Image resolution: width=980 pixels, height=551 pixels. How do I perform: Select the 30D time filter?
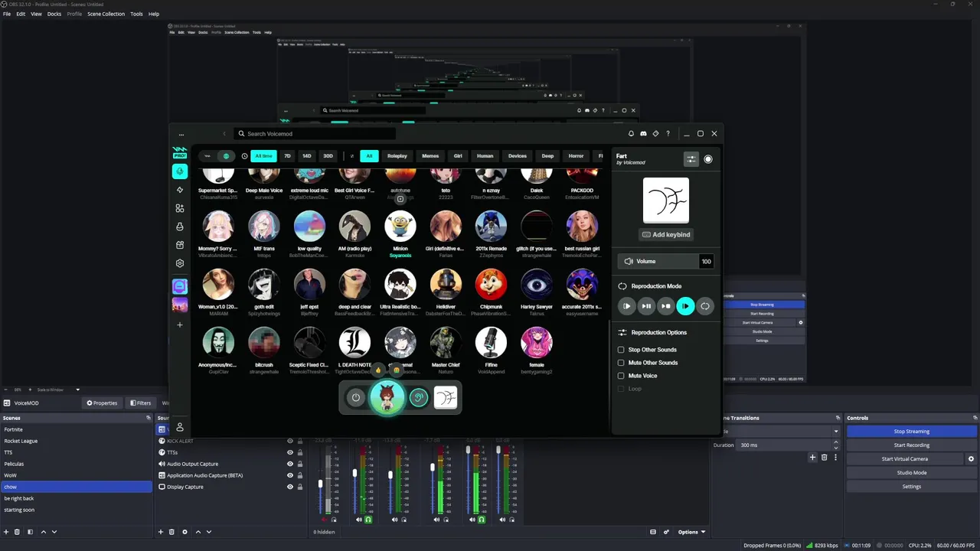328,156
